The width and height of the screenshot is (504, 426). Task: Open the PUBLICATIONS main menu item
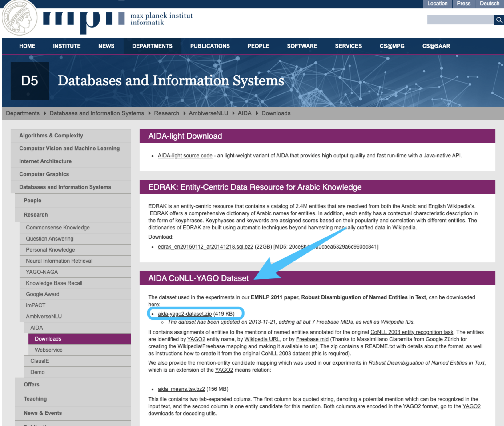[210, 46]
